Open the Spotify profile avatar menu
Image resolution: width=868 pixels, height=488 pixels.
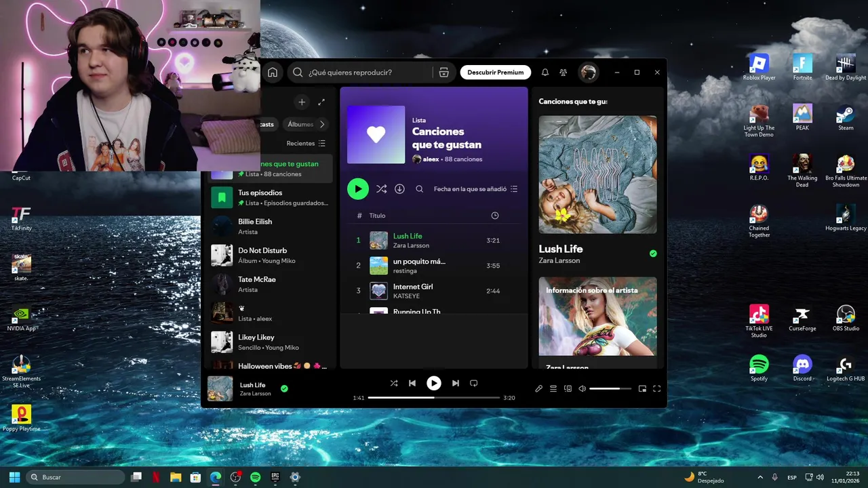(x=589, y=73)
